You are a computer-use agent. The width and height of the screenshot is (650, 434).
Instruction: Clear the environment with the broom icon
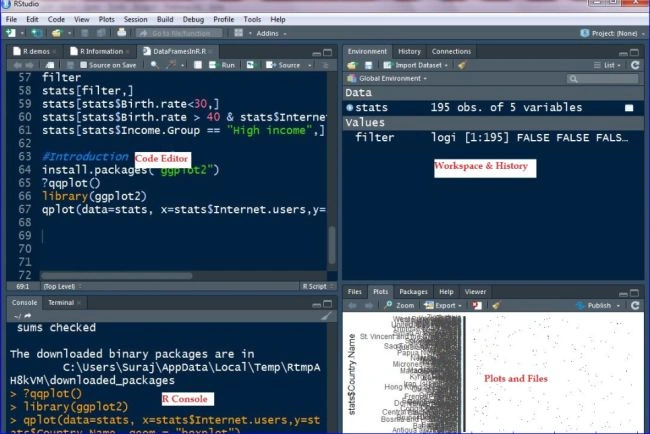coord(462,65)
